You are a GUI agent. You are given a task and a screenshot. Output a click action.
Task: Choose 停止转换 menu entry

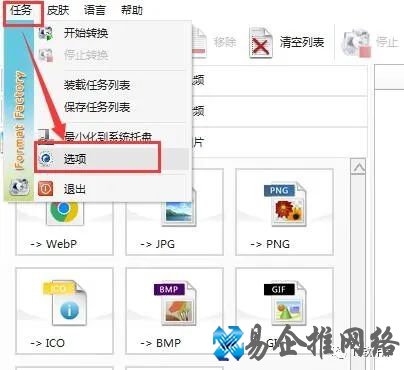(86, 55)
